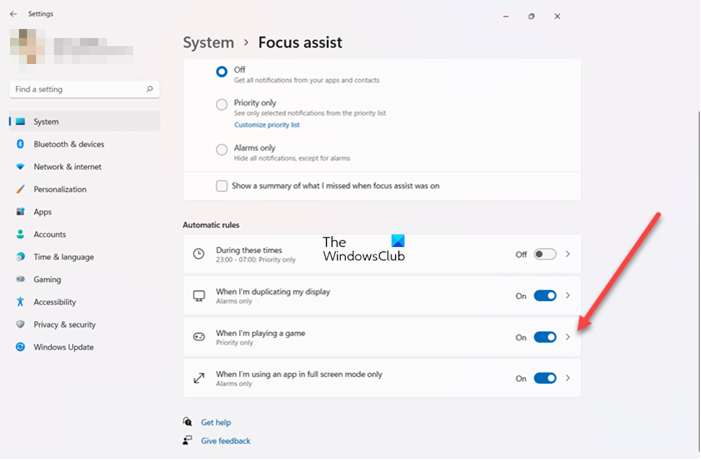Click the Accessibility icon in sidebar
Viewport: 701px width, 460px height.
(x=20, y=302)
